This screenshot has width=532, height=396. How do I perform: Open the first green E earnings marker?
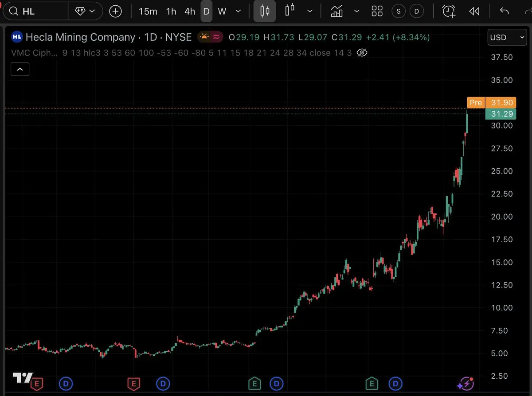(x=254, y=383)
